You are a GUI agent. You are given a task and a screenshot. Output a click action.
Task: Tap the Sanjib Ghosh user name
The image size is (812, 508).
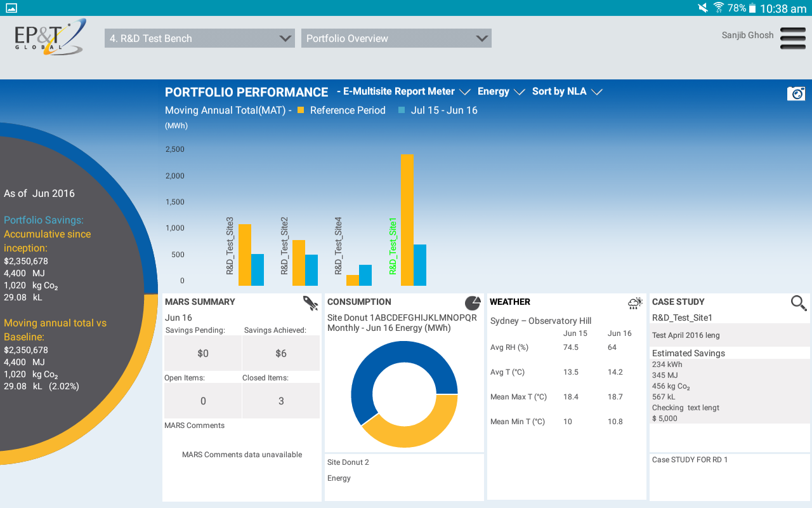coord(747,36)
